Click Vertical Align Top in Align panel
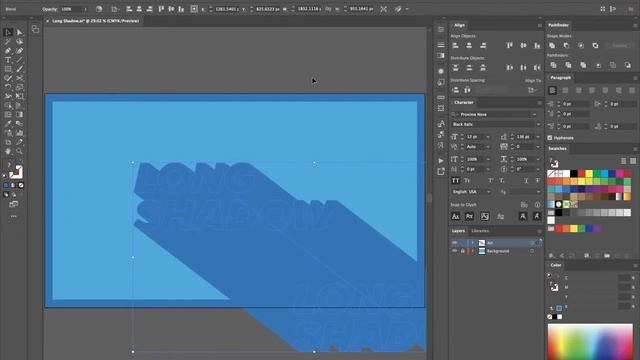640x360 pixels. point(510,46)
